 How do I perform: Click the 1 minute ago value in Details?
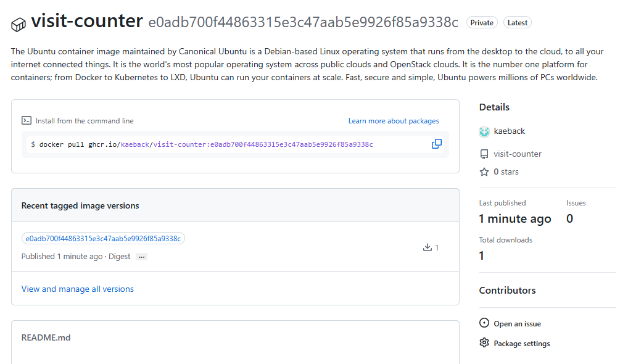[515, 218]
